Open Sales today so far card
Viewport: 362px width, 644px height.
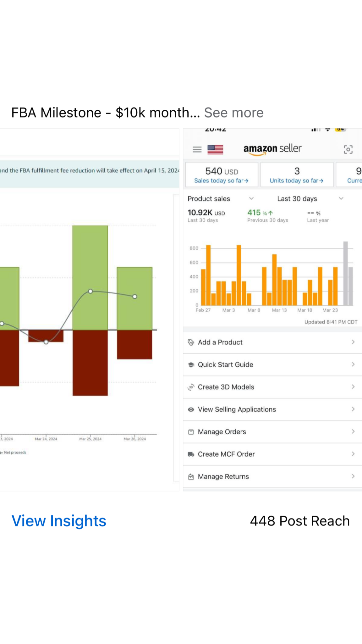[x=222, y=175]
